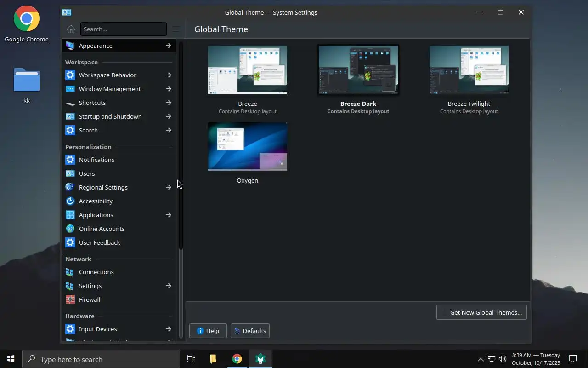588x368 pixels.
Task: Show hidden tray icons chevron
Action: [x=481, y=359]
